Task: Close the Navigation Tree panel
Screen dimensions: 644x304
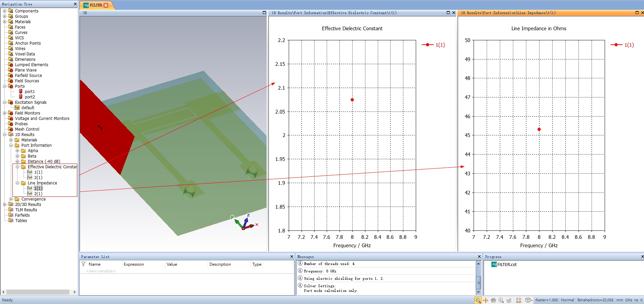Action: click(75, 4)
